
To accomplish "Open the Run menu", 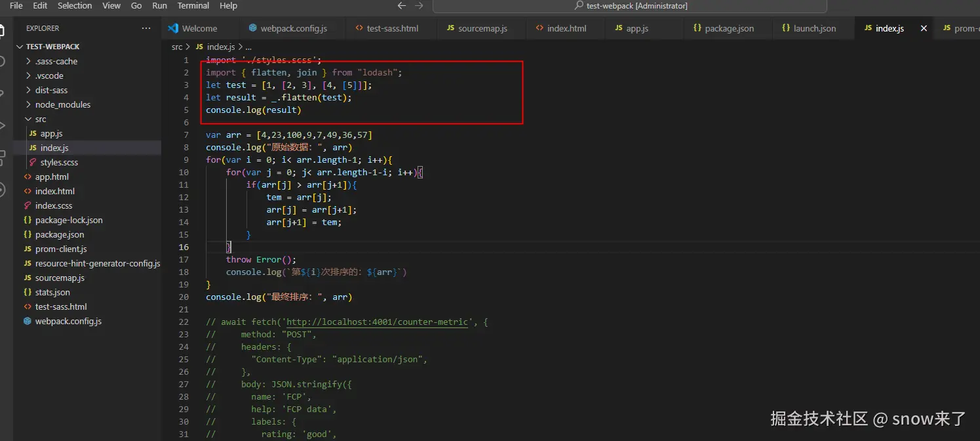I will point(159,5).
